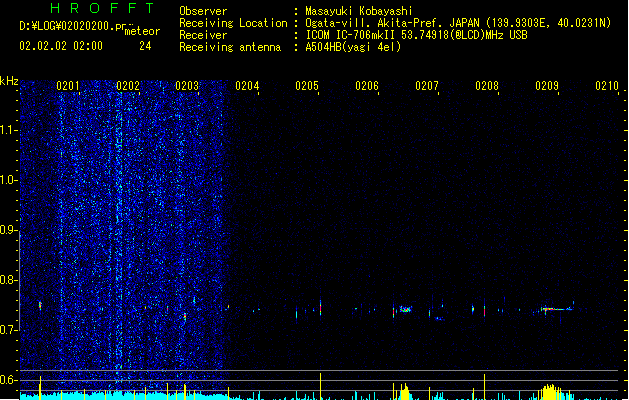Click the 0203 time marker
This screenshot has width=629, height=400.
[x=187, y=86]
